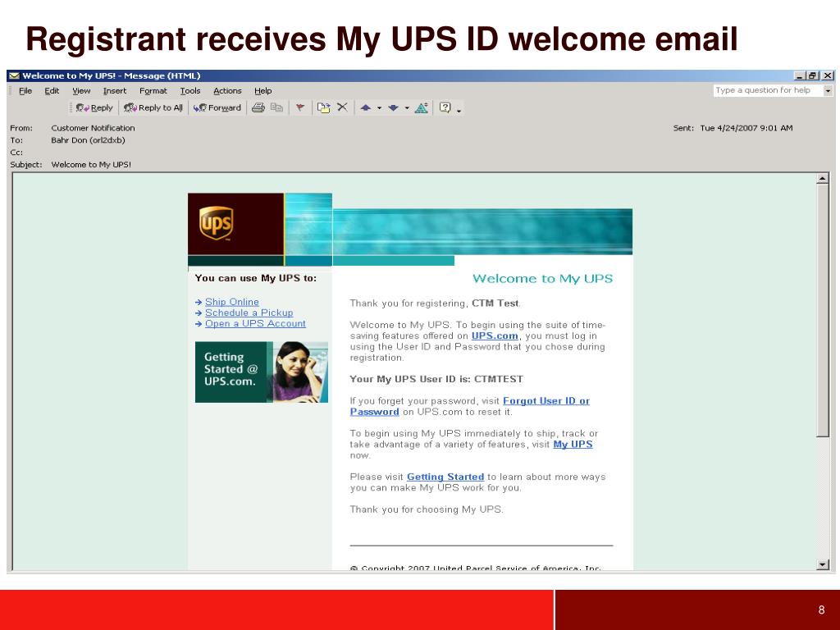Follow the Ship Online link
This screenshot has width=840, height=630.
pos(232,302)
